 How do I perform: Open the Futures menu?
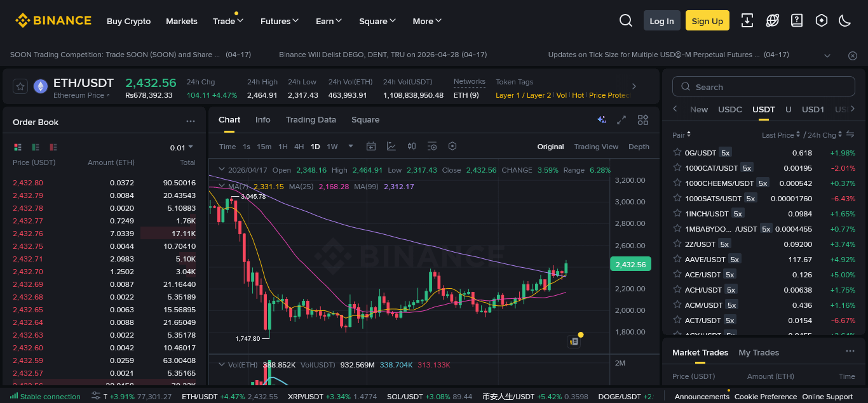tap(280, 21)
